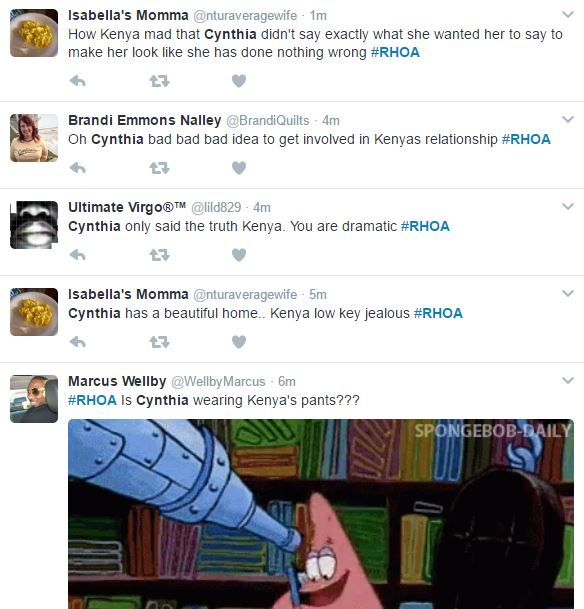Reply to the first Isabella's Momma tweet
Screen dimensions: 584x609
(77, 81)
